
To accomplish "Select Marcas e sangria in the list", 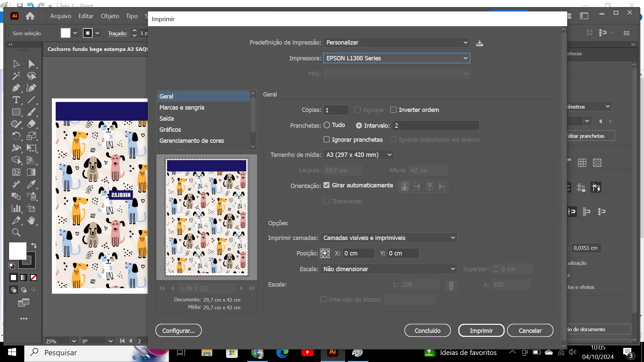I will (x=182, y=108).
